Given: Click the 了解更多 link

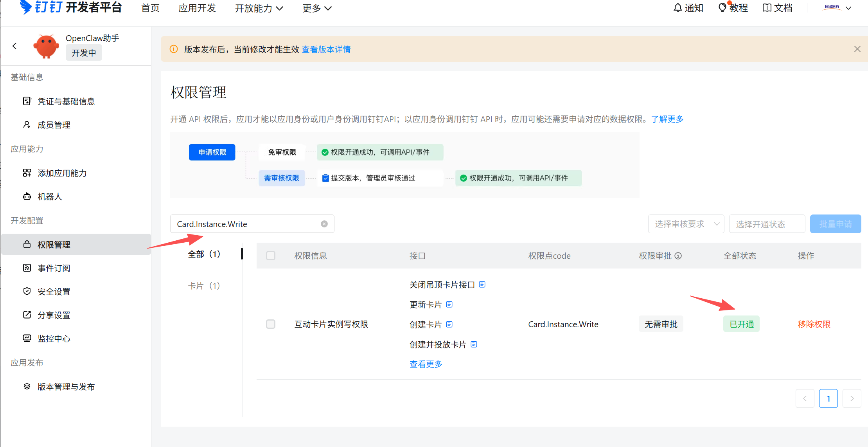Looking at the screenshot, I should pyautogui.click(x=667, y=119).
